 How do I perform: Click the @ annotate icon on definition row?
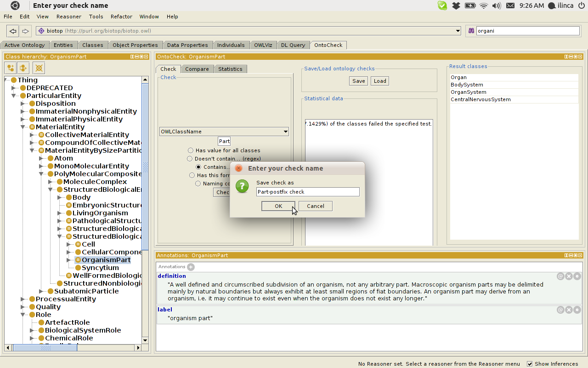click(560, 276)
